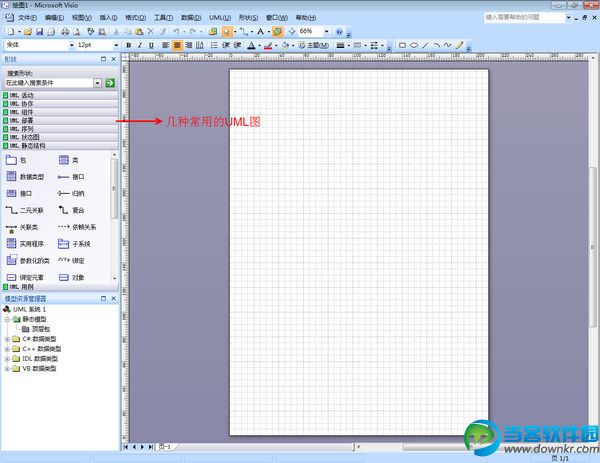The height and width of the screenshot is (463, 600).
Task: Click the 主题(M) theme button
Action: (x=313, y=45)
